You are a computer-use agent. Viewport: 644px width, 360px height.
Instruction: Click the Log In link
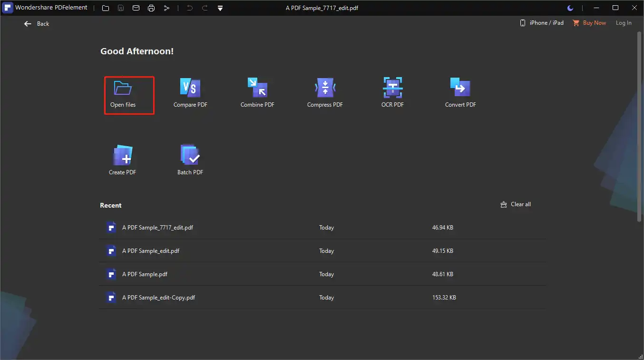click(624, 23)
